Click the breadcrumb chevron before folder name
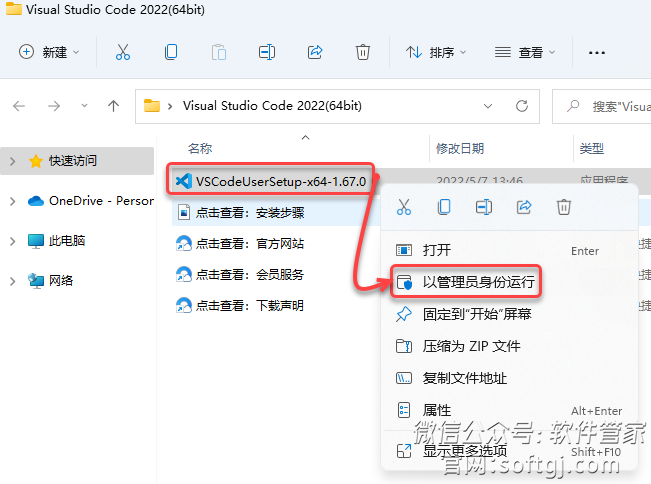The image size is (651, 484). (x=170, y=107)
